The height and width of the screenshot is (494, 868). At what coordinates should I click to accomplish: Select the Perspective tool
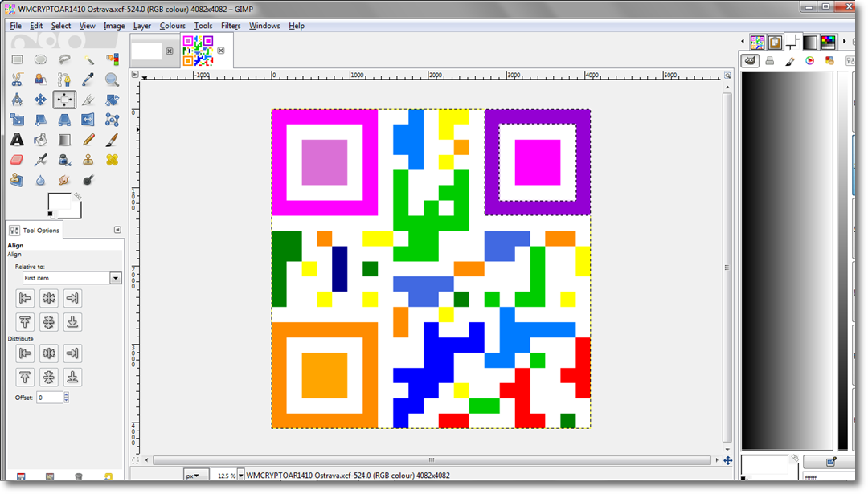point(64,120)
